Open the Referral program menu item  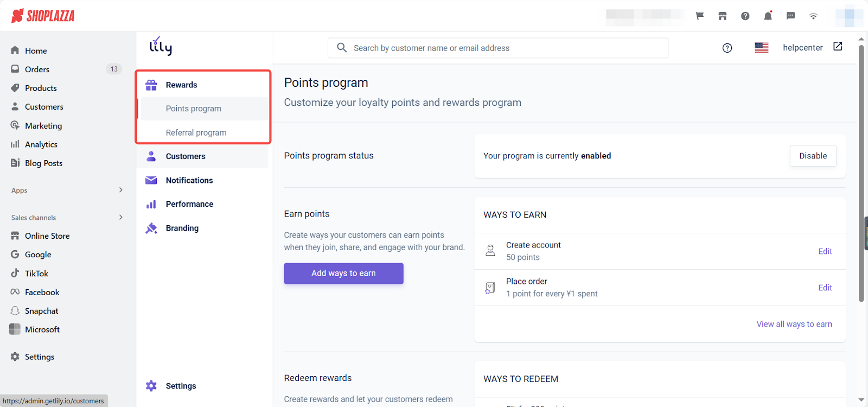pyautogui.click(x=196, y=132)
